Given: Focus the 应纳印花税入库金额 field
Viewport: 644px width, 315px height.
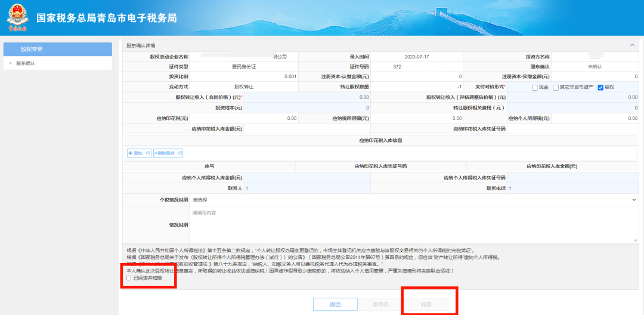Looking at the screenshot, I should point(307,129).
